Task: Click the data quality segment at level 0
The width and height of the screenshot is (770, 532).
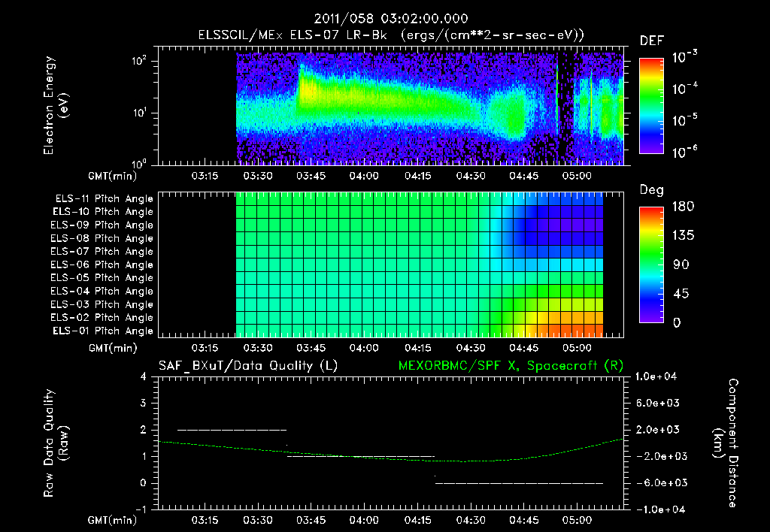Action: tap(519, 483)
